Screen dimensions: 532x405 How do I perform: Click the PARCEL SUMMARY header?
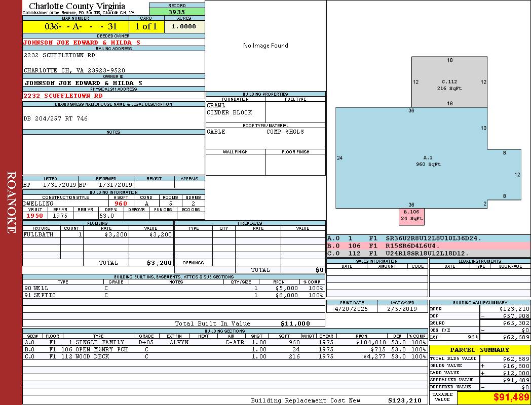[480, 350]
